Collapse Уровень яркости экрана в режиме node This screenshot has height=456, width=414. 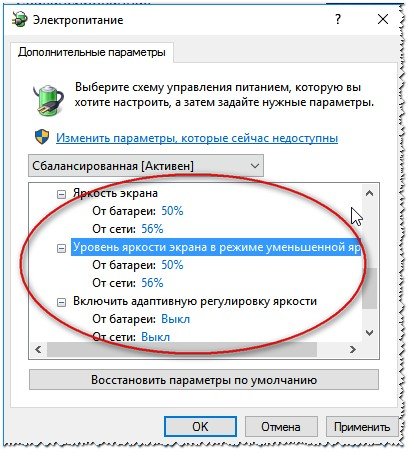tap(61, 248)
